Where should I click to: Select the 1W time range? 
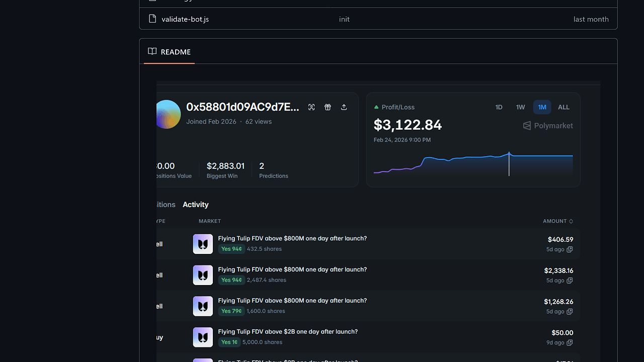click(x=520, y=107)
